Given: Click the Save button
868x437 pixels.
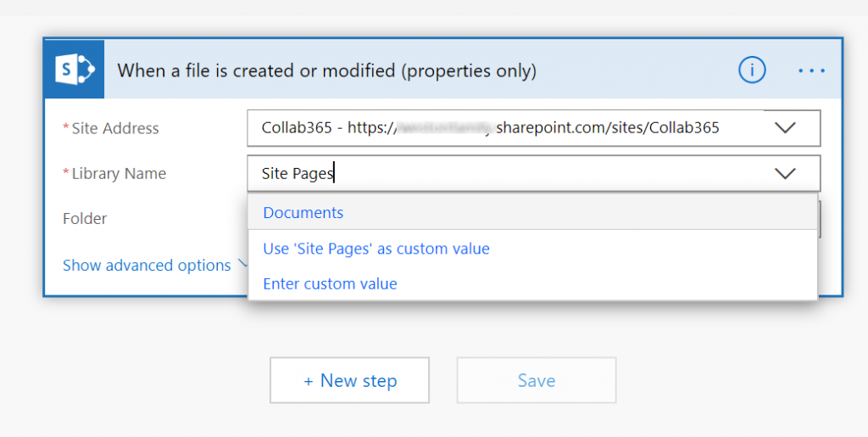Looking at the screenshot, I should click(537, 380).
